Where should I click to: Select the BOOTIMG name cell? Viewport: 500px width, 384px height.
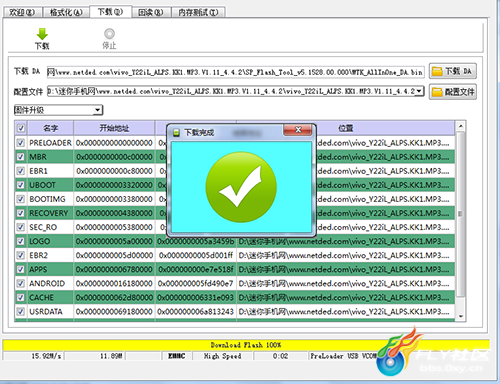50,199
